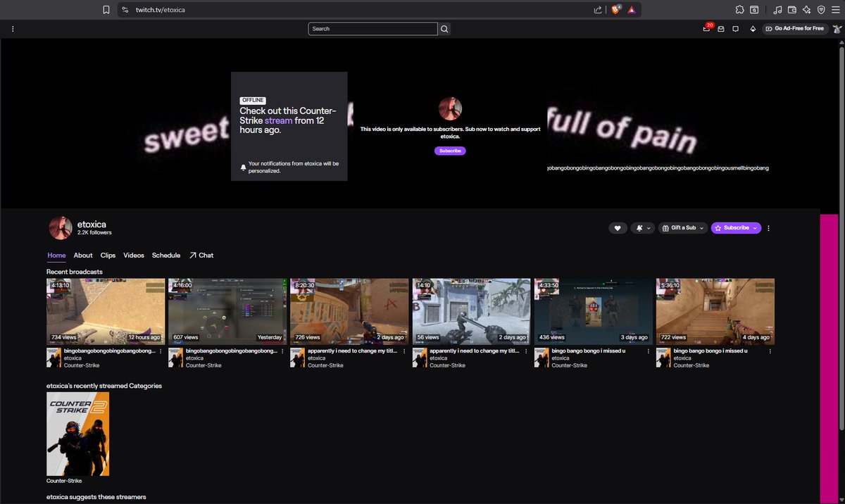
Task: Open the Videos tab
Action: click(x=134, y=256)
